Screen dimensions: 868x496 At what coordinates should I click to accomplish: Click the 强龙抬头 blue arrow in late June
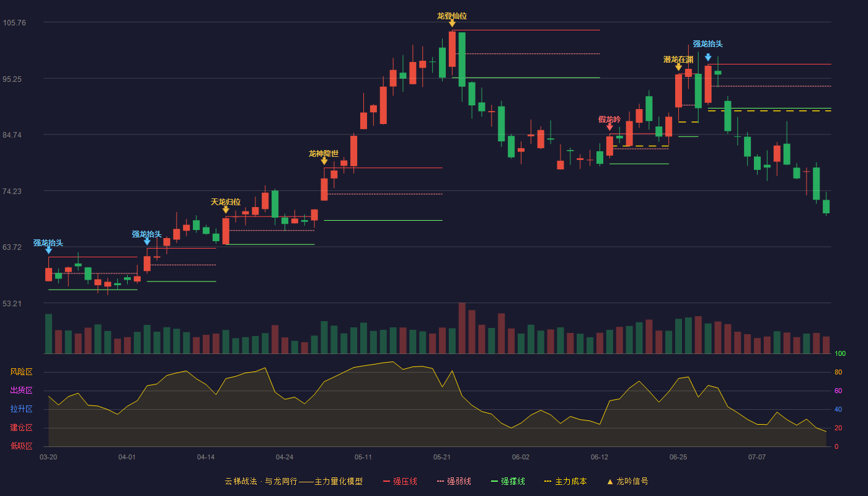(708, 58)
